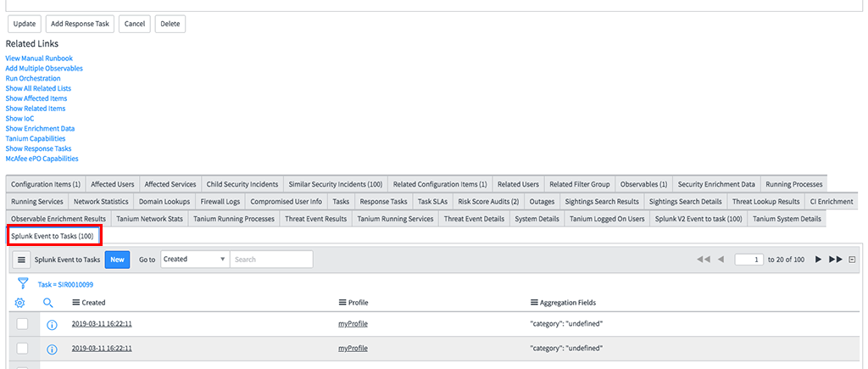Select the Splunk Event to Tasks (100) tab
Screen dimensions: 868x369
point(52,236)
